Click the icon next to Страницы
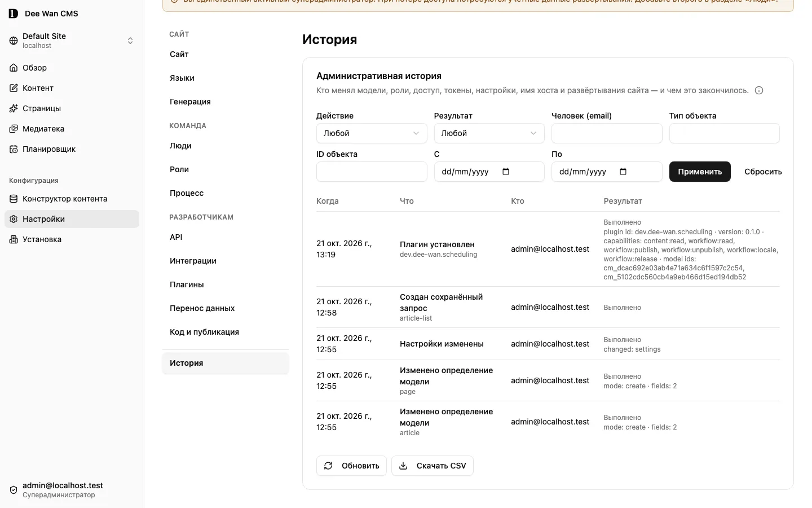The image size is (812, 508). click(x=14, y=108)
